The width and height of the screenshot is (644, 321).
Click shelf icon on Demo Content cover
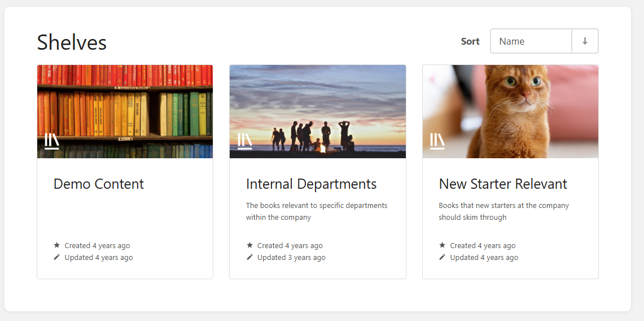[x=52, y=141]
